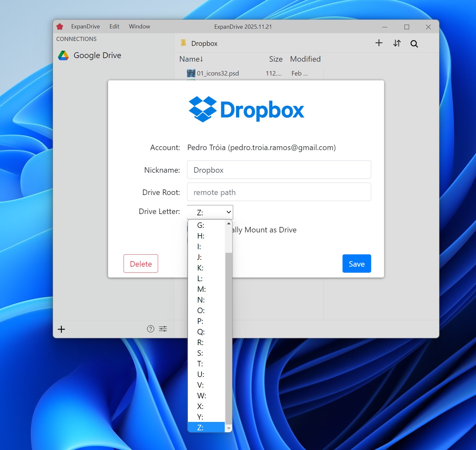Click into the Drive Root path field

[279, 192]
